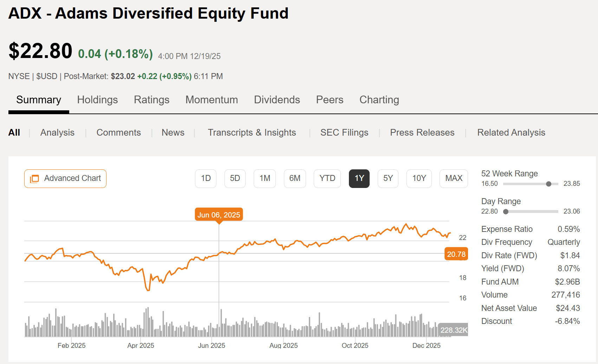Screen dimensions: 598x364
Task: Switch chart to 1M range
Action: 265,178
